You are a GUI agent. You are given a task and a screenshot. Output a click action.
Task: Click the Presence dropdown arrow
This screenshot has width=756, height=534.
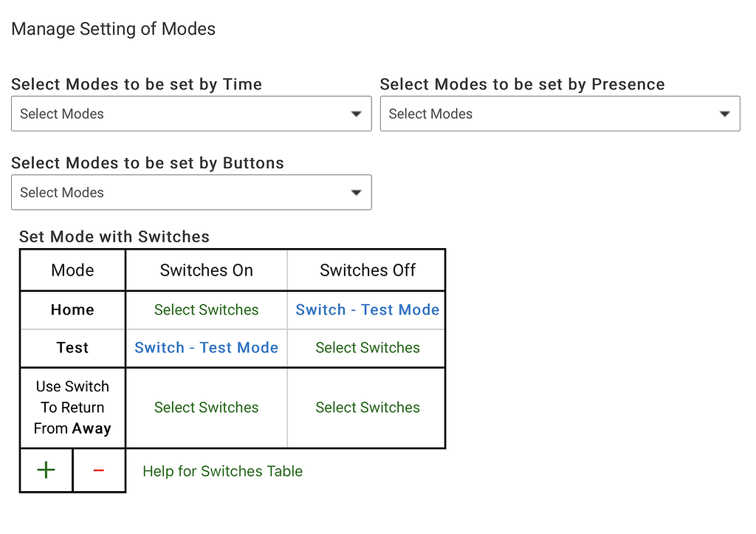(724, 114)
